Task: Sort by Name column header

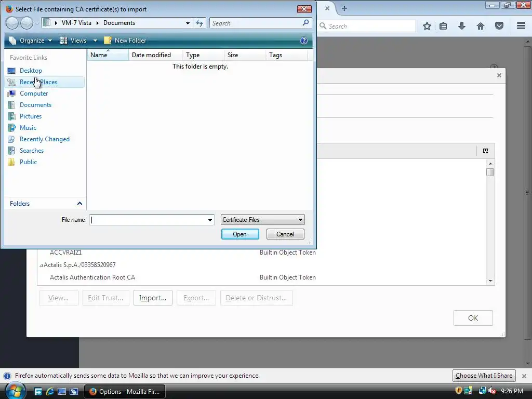Action: tap(108, 55)
